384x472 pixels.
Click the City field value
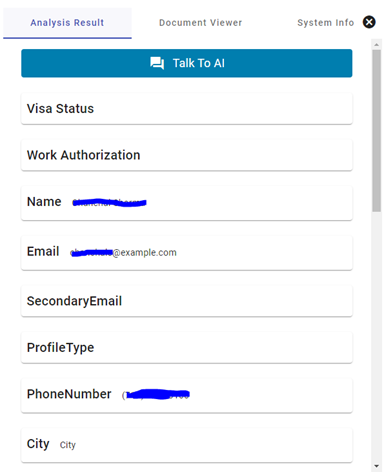(x=68, y=445)
